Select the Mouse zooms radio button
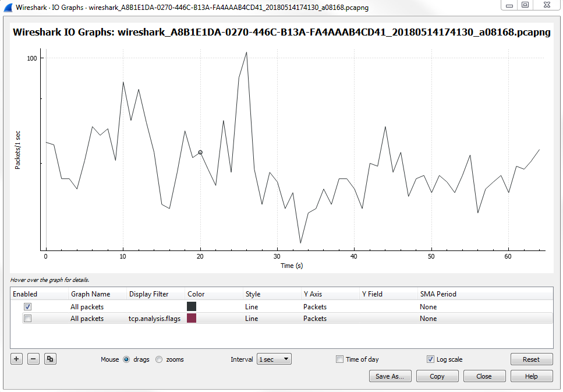 pyautogui.click(x=159, y=359)
